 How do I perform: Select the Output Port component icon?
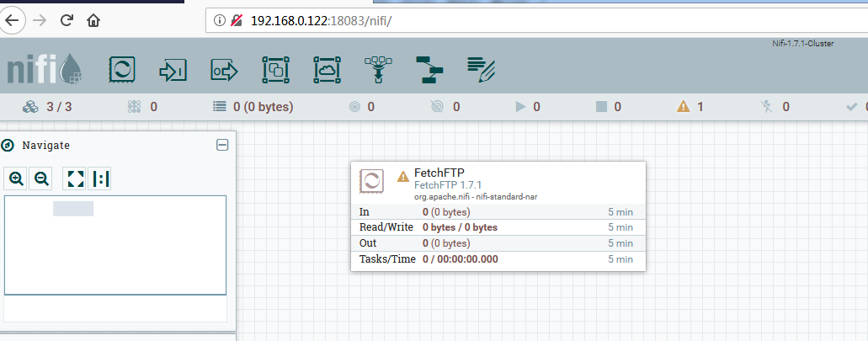[x=224, y=70]
